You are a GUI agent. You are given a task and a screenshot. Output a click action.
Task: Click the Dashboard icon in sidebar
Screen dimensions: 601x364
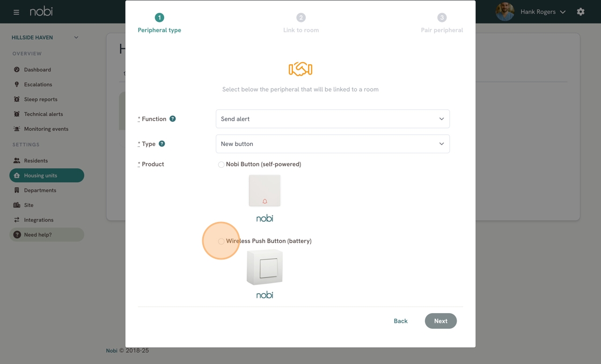(x=17, y=70)
